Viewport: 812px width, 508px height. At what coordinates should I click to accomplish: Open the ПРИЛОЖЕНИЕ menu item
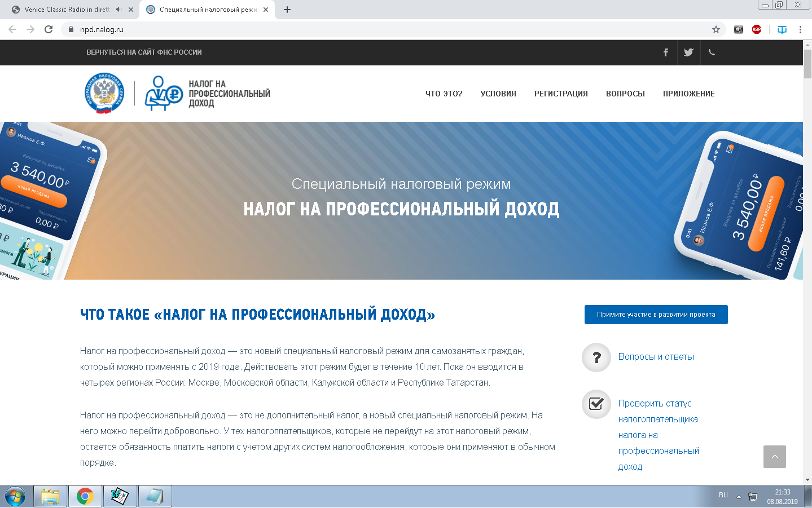tap(689, 94)
